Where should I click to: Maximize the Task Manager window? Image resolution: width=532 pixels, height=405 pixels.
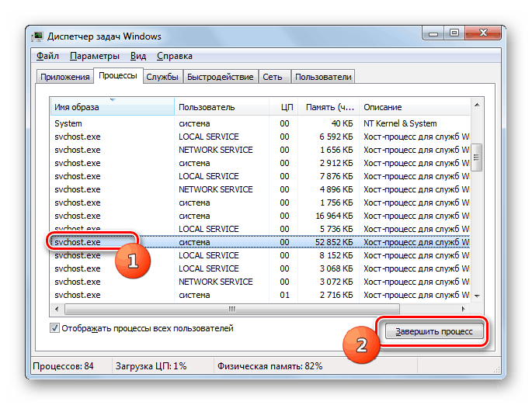click(x=454, y=33)
